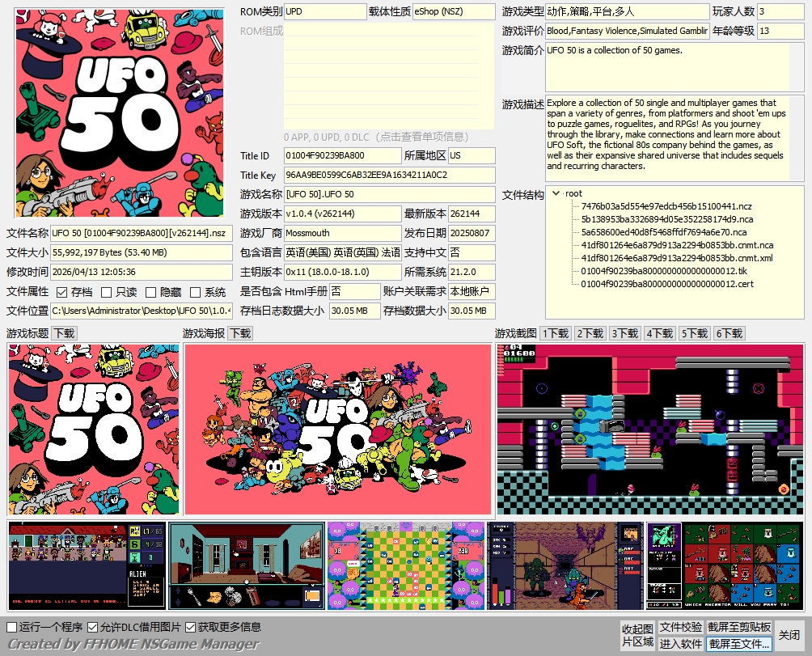812x656 pixels.
Task: Open the room interior adventure screenshot
Action: tap(247, 566)
